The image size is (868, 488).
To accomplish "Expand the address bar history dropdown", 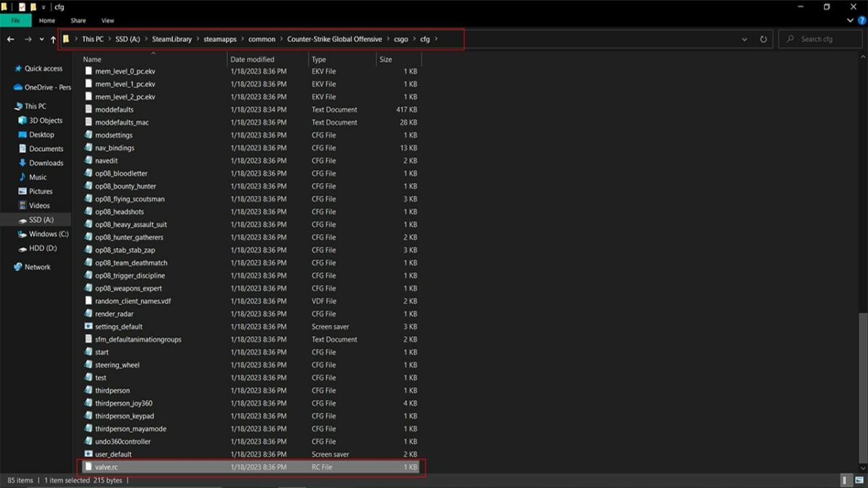I will click(x=744, y=39).
